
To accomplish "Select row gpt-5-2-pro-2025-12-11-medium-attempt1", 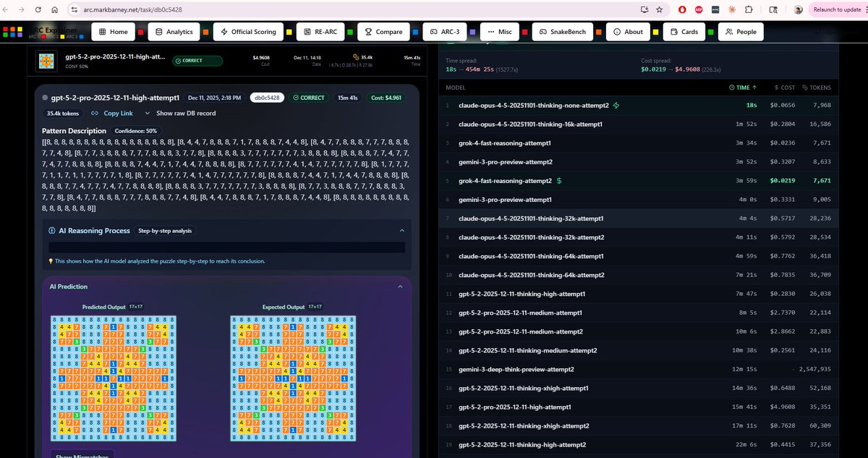I will [640, 313].
